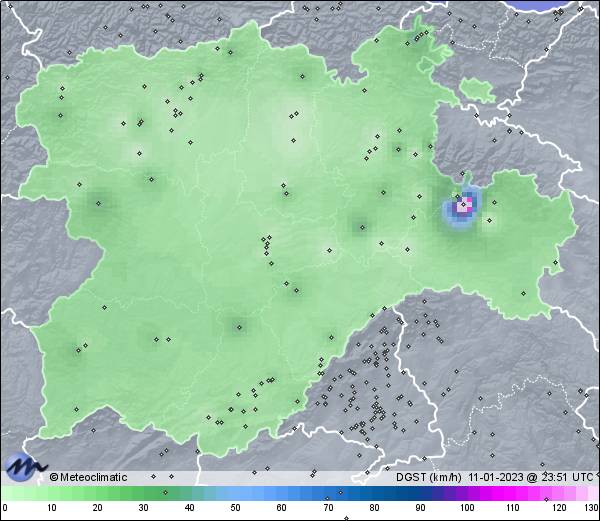The height and width of the screenshot is (521, 600).
Task: Click the scale label 120
Action: click(559, 508)
